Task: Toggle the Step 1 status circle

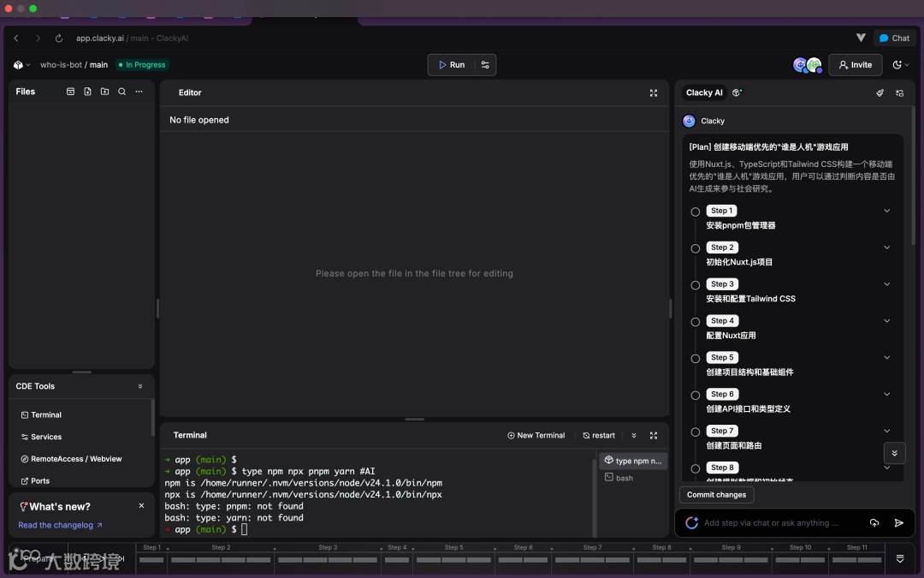Action: 696,212
